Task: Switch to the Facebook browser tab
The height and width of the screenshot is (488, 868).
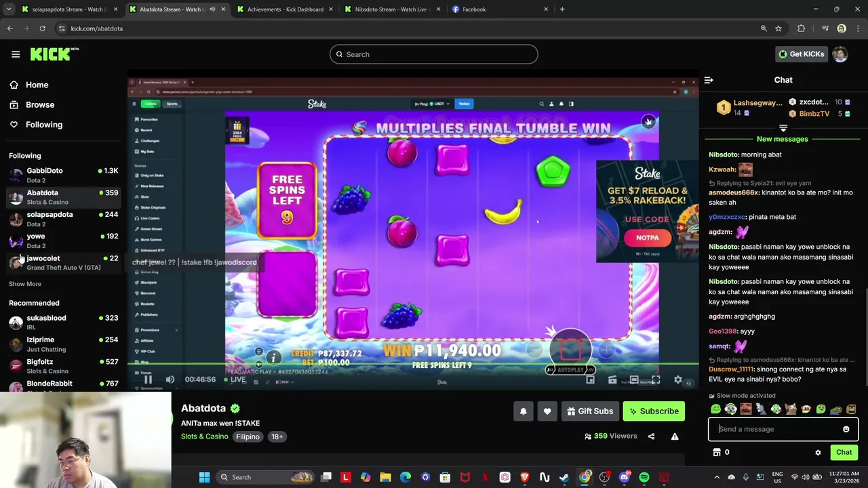Action: [x=499, y=9]
